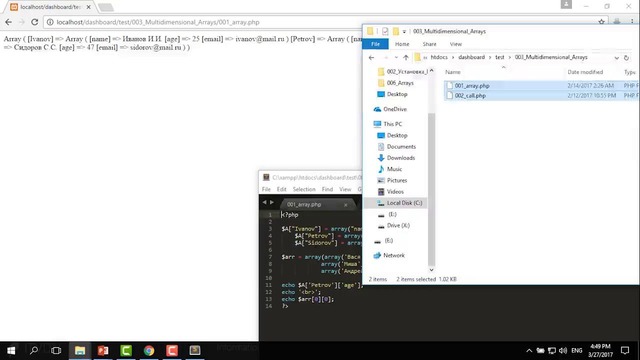The width and height of the screenshot is (640, 360).
Task: Click next tab arrow in Sublime Text
Action: pos(272,202)
